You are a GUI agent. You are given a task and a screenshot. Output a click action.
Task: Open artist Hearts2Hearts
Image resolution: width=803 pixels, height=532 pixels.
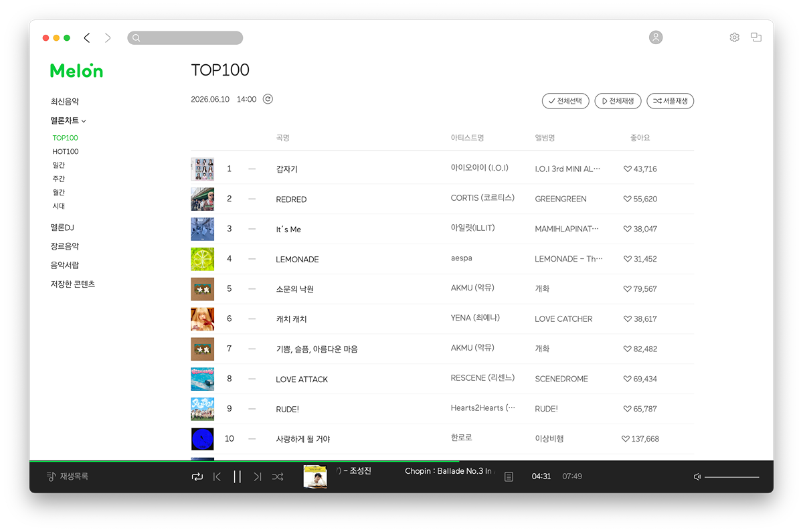(483, 408)
